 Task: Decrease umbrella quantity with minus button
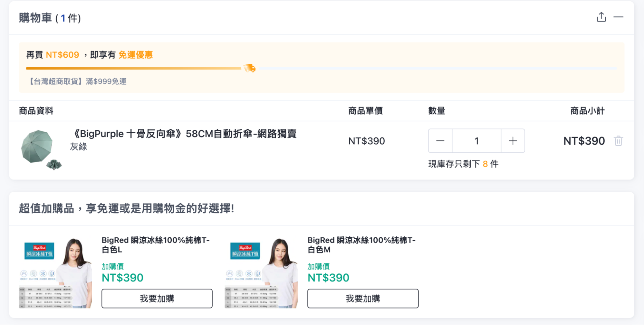pos(440,141)
